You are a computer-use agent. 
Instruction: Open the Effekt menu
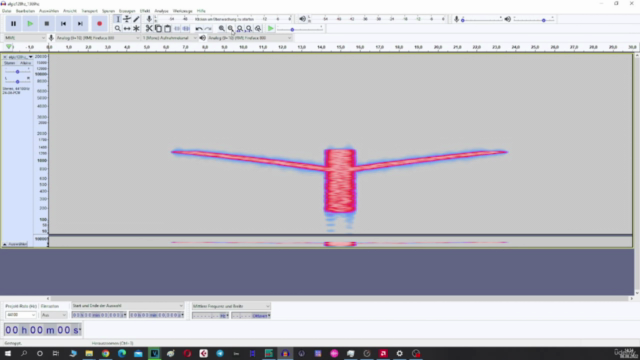[145, 11]
